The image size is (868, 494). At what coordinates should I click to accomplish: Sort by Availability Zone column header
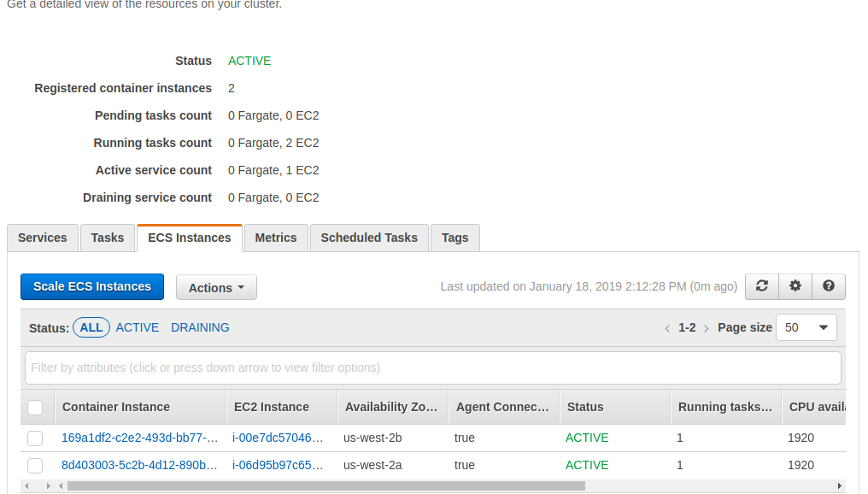(x=391, y=407)
